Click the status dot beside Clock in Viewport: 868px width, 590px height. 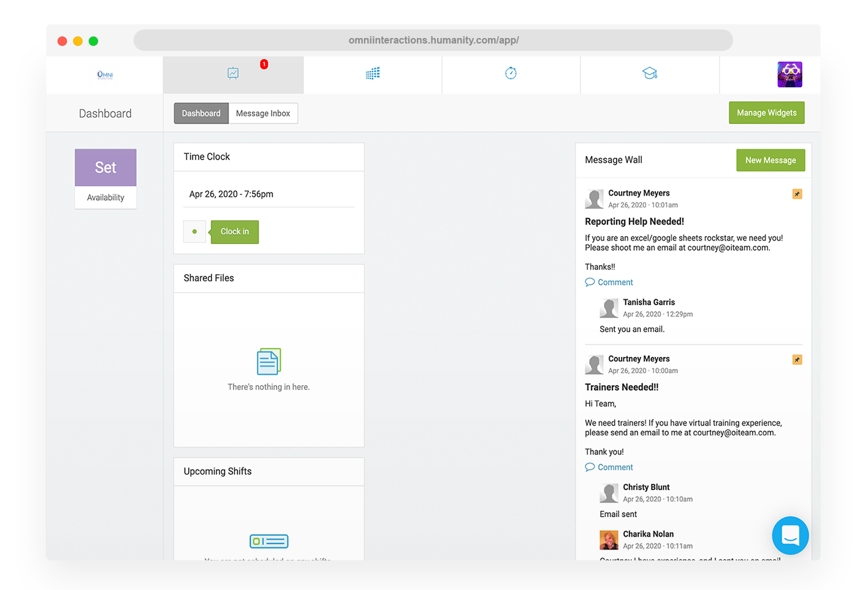pos(194,232)
